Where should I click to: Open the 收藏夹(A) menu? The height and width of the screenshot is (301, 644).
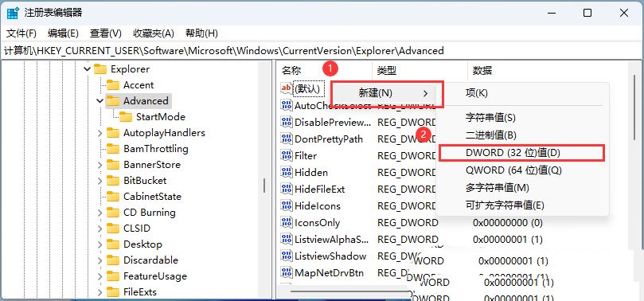154,33
